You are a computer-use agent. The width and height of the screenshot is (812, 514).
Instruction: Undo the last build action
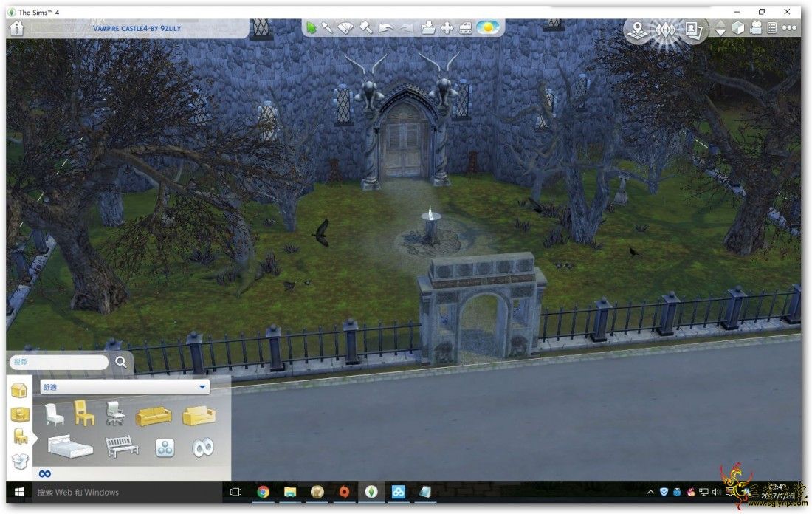click(386, 28)
